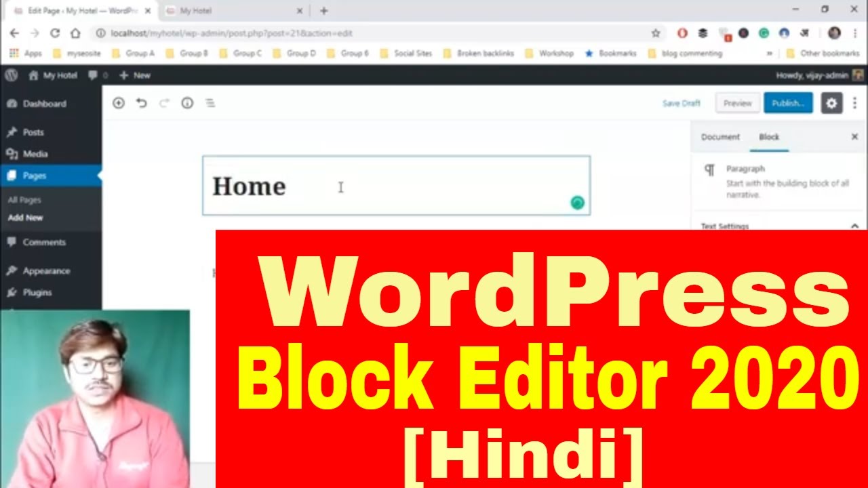
Task: Open Media in the admin menu
Action: click(x=35, y=154)
